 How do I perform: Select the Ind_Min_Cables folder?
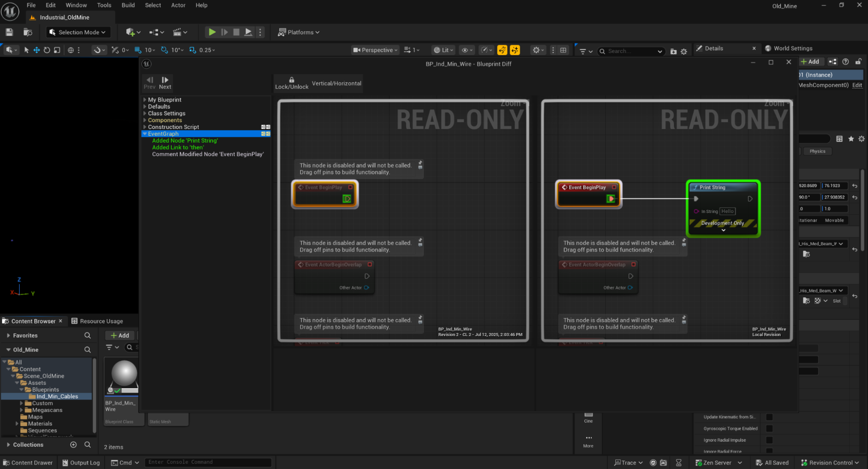click(x=57, y=396)
